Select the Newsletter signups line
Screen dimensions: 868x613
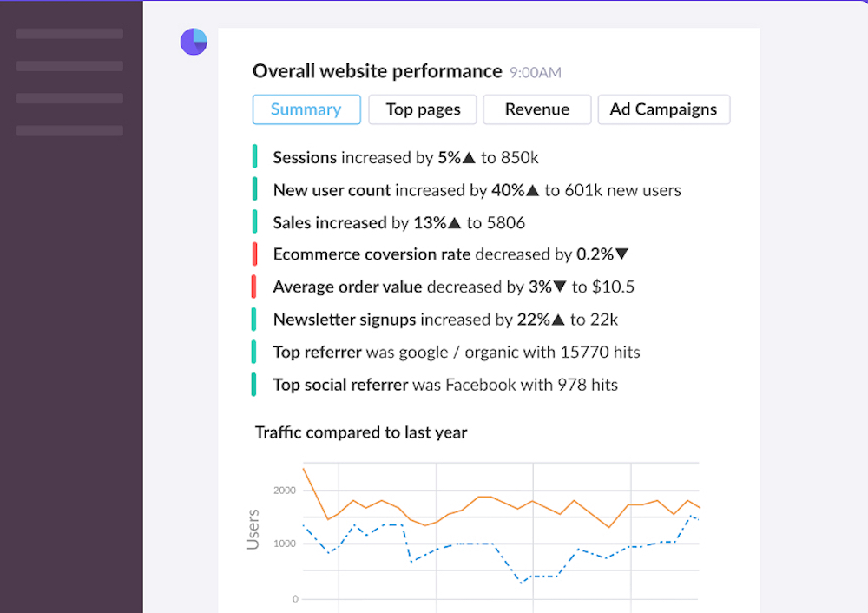[445, 320]
